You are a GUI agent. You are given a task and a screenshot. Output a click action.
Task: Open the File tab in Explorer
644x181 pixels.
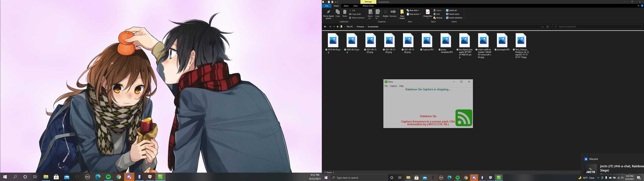click(x=327, y=6)
